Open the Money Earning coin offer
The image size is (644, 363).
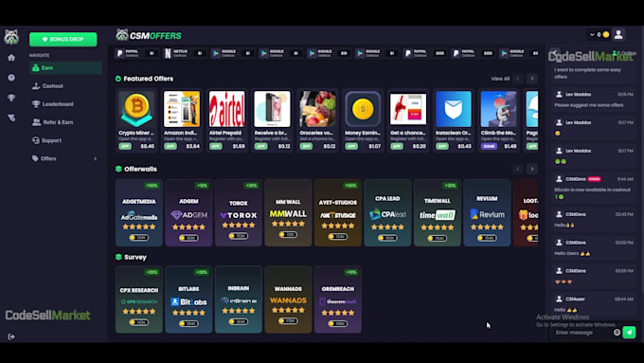click(363, 119)
